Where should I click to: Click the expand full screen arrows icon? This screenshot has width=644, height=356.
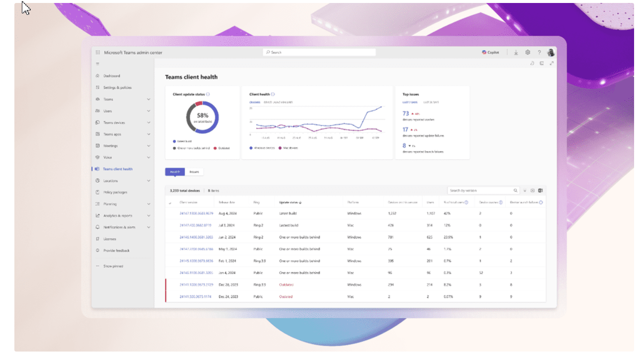pos(551,63)
